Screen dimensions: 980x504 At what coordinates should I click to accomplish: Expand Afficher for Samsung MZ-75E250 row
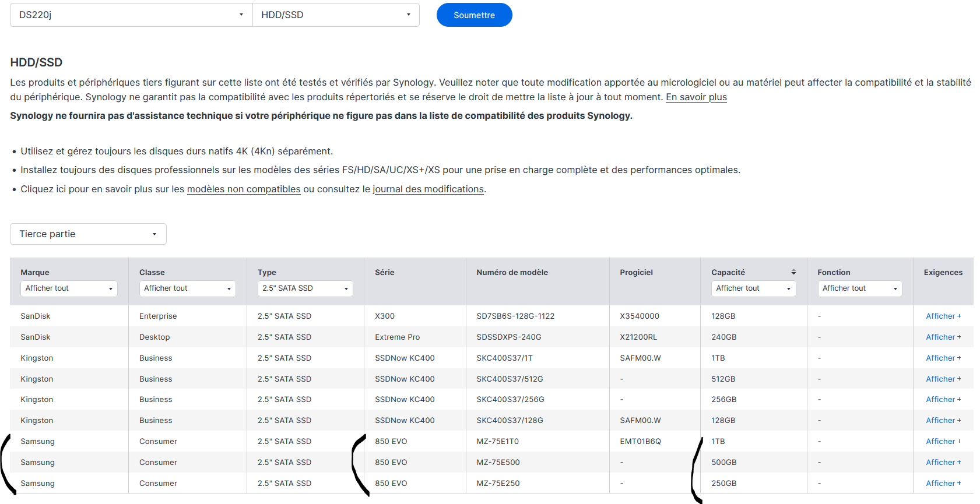tap(943, 484)
